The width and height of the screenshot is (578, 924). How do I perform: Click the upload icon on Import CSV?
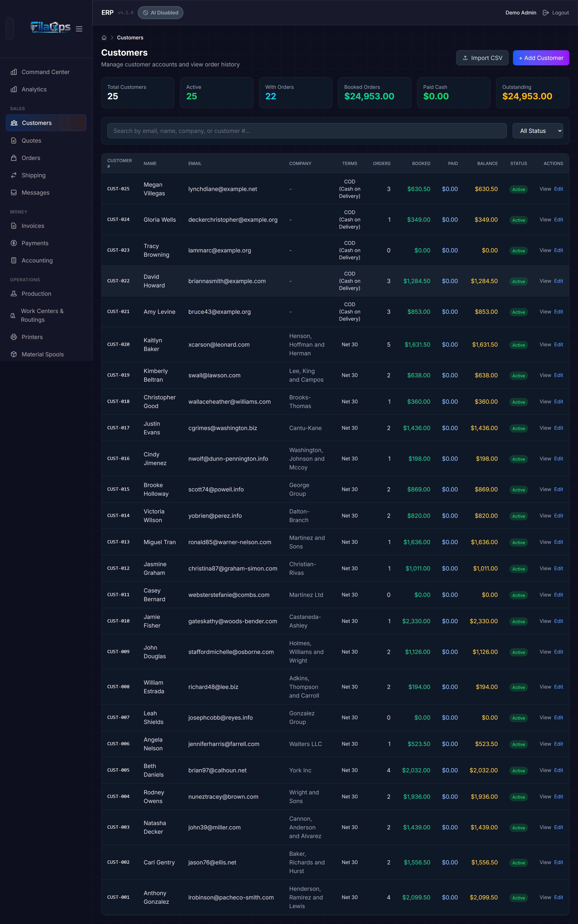coord(465,58)
